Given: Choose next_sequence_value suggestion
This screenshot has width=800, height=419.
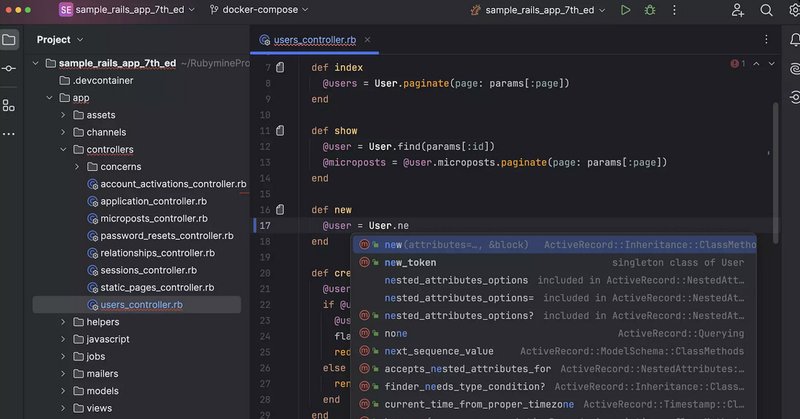Looking at the screenshot, I should (555, 351).
